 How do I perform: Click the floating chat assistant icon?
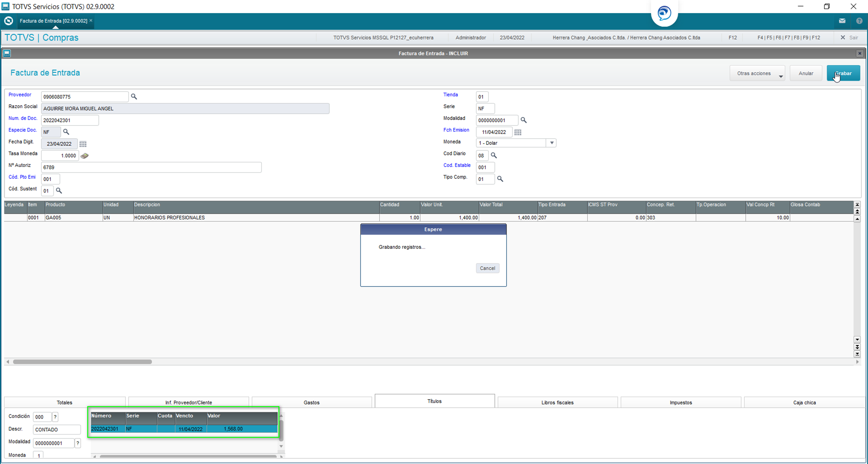point(664,14)
